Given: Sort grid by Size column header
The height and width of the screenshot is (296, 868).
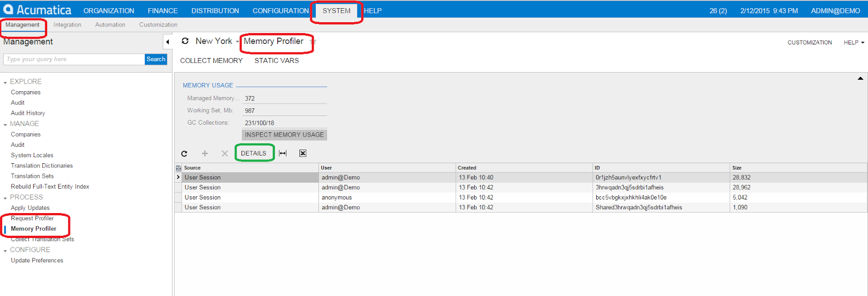Looking at the screenshot, I should 798,168.
